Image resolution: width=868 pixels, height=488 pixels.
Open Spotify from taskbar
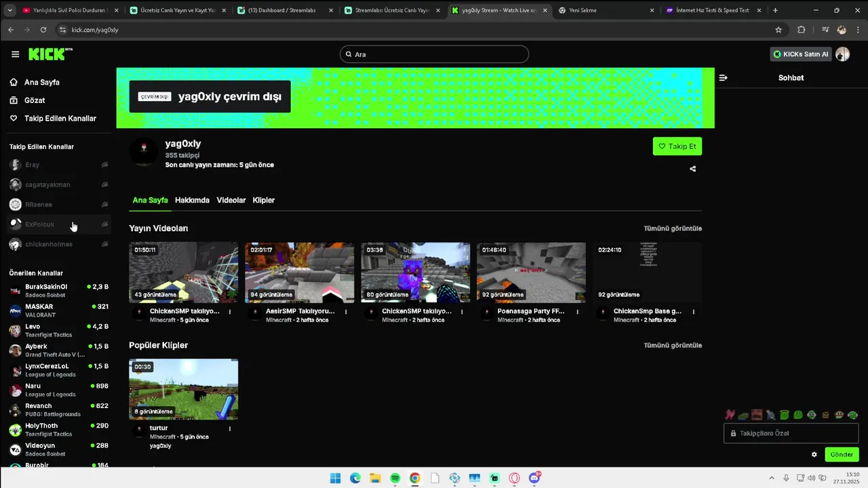(395, 479)
